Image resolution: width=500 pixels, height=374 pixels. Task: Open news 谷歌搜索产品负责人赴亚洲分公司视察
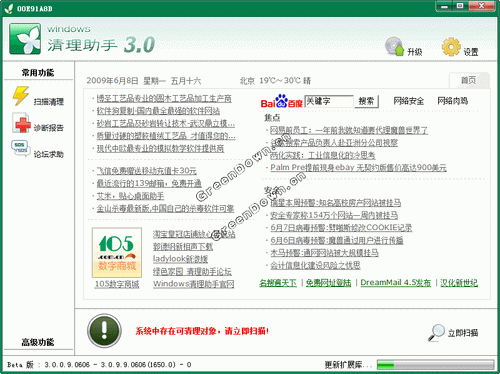tap(334, 143)
